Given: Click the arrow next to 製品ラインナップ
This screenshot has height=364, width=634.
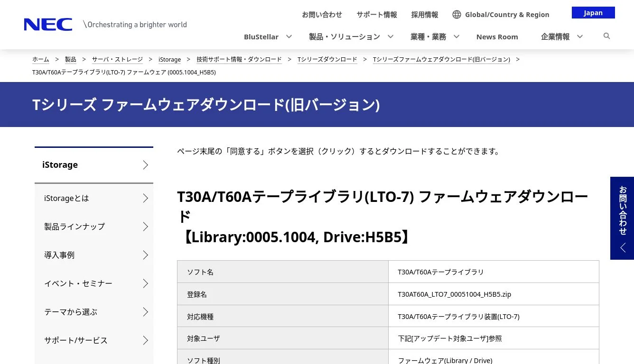Looking at the screenshot, I should pos(146,227).
